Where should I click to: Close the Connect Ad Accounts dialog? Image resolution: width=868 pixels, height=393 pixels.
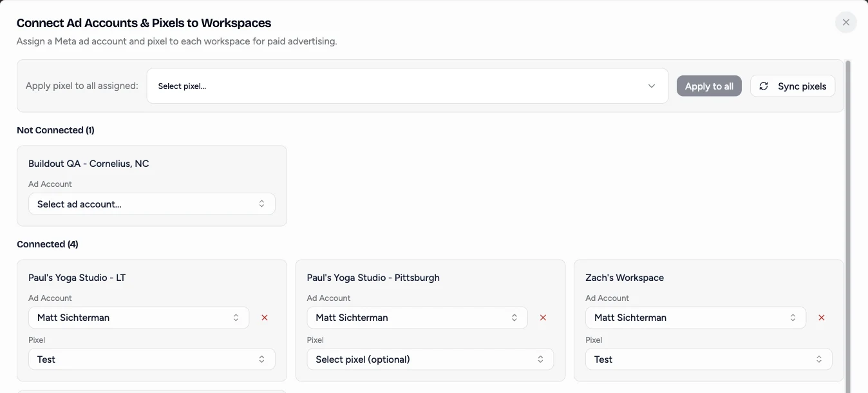point(845,23)
